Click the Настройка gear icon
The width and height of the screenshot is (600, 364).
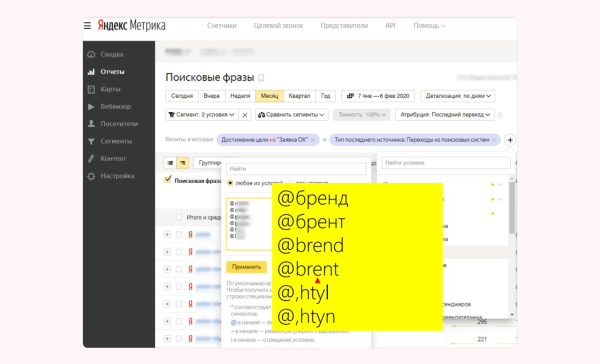coord(91,176)
